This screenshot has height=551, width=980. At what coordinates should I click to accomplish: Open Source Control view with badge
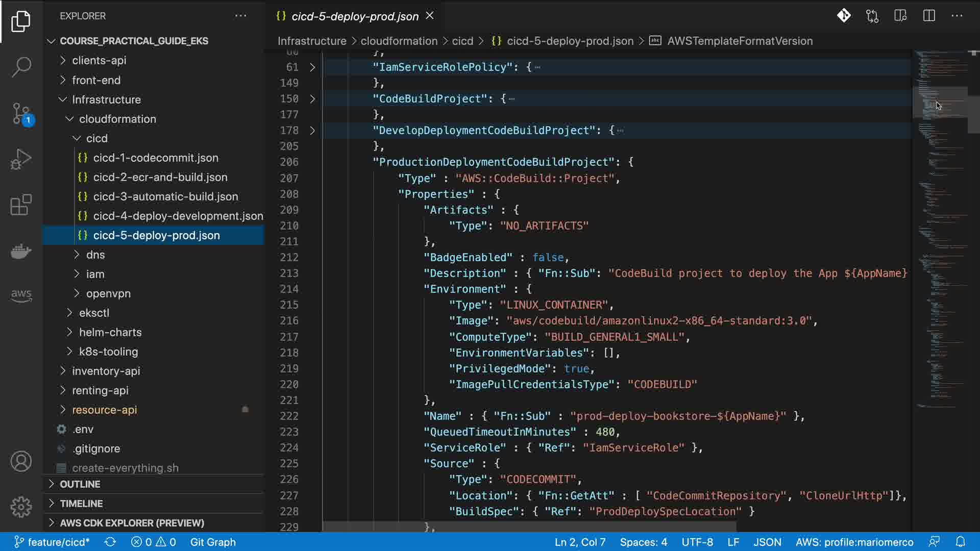click(x=21, y=113)
